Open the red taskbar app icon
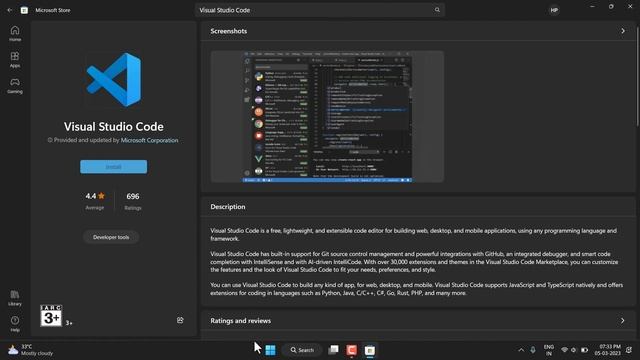The width and height of the screenshot is (640, 360). tap(351, 350)
